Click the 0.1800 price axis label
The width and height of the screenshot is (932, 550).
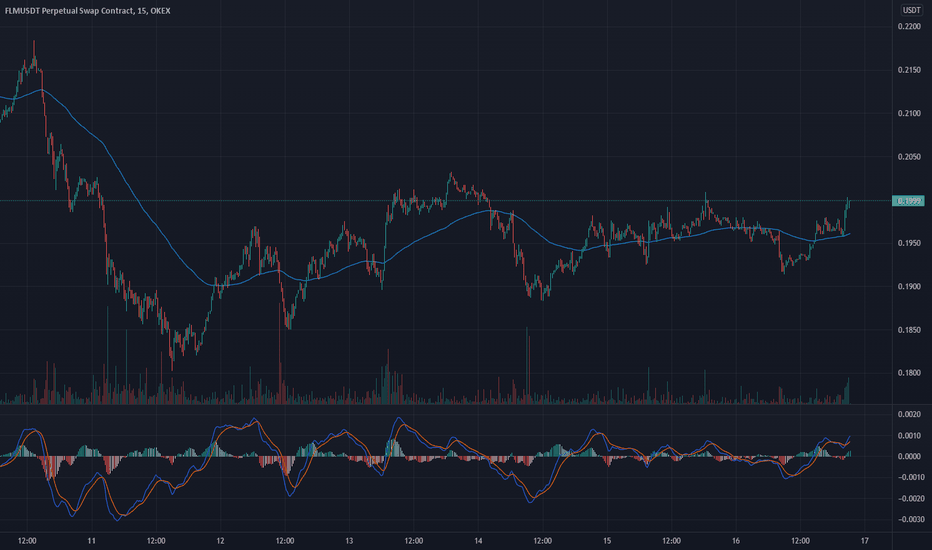[909, 373]
